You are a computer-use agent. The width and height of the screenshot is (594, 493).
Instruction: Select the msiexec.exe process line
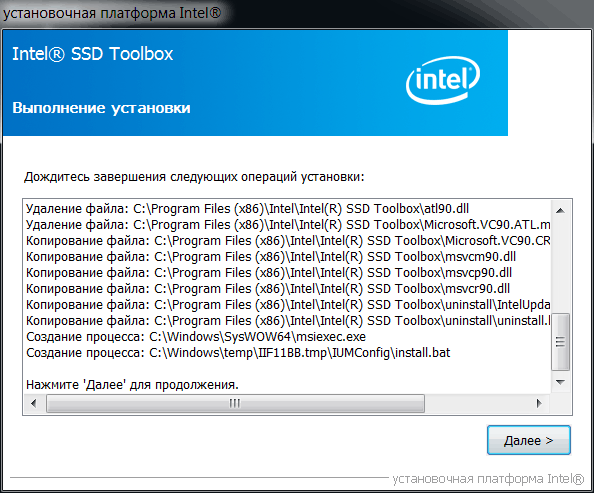[x=196, y=337]
